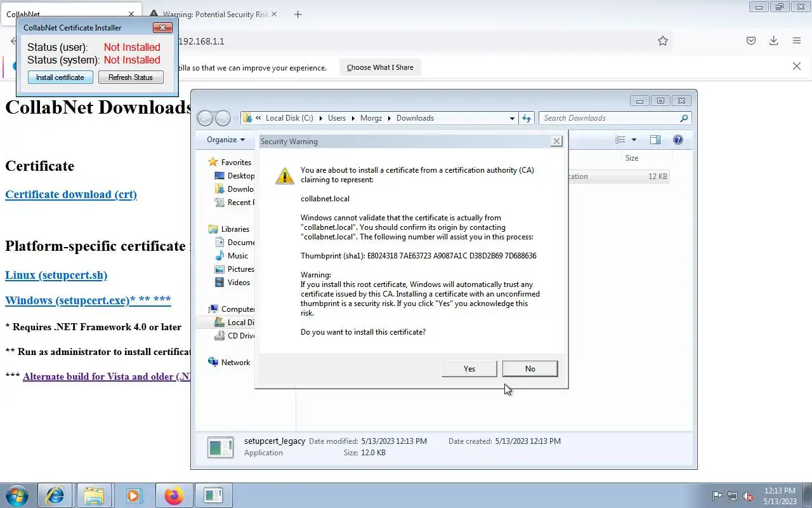Click back button in Explorer
This screenshot has height=508, width=812.
tap(206, 118)
